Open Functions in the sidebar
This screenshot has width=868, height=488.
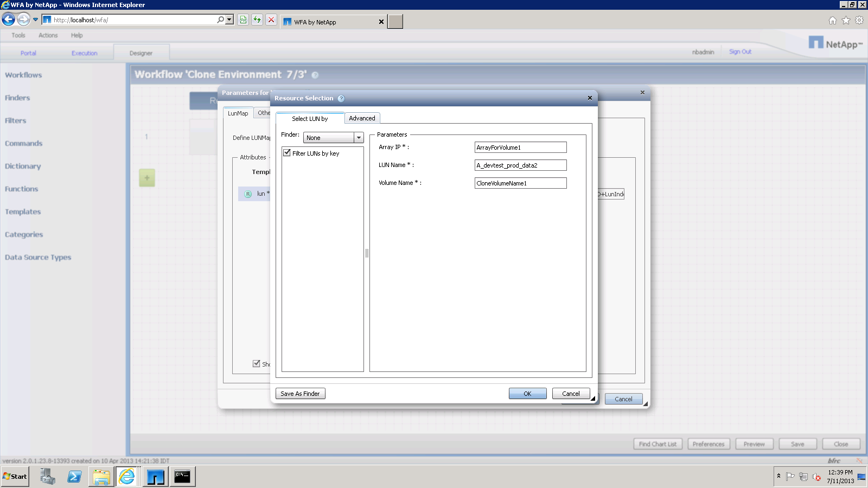(22, 189)
